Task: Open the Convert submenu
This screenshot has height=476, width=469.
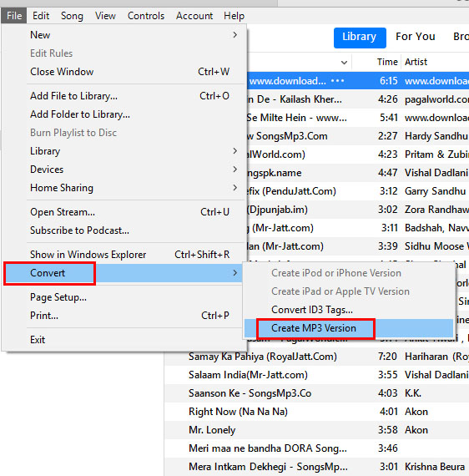Action: [123, 273]
